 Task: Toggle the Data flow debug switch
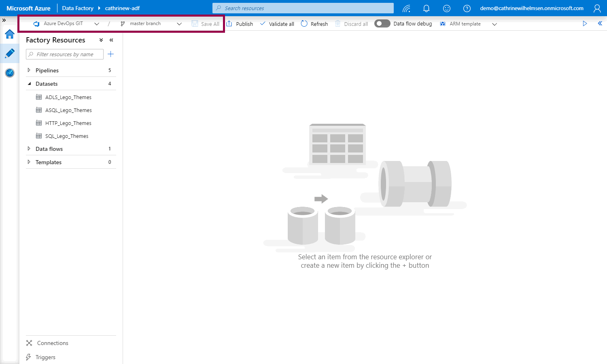(382, 24)
